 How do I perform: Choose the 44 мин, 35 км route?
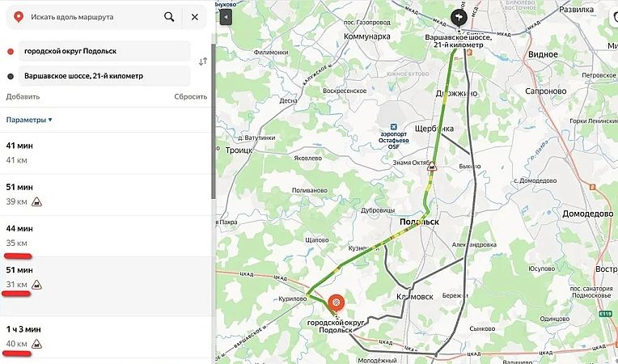point(105,235)
